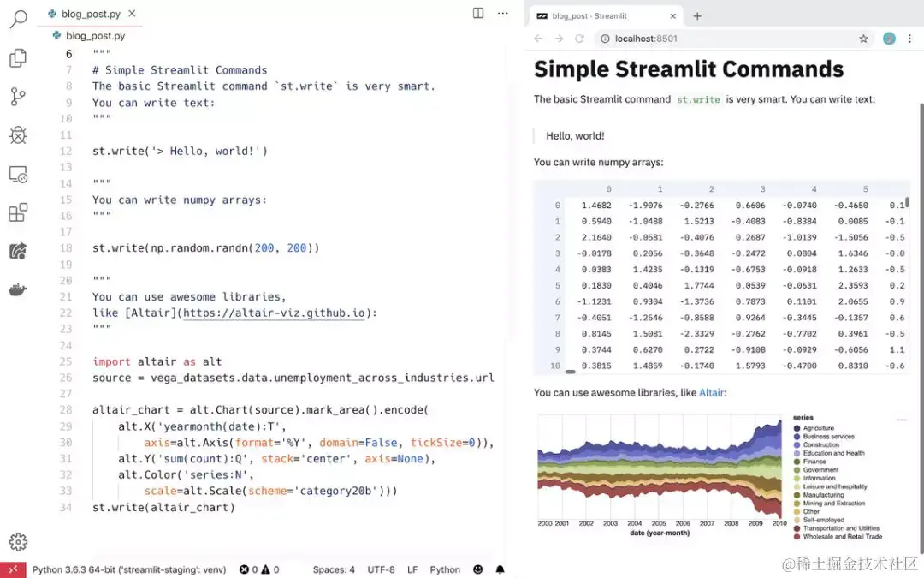The width and height of the screenshot is (924, 578).
Task: Open the Altair link in the app
Action: pos(710,392)
